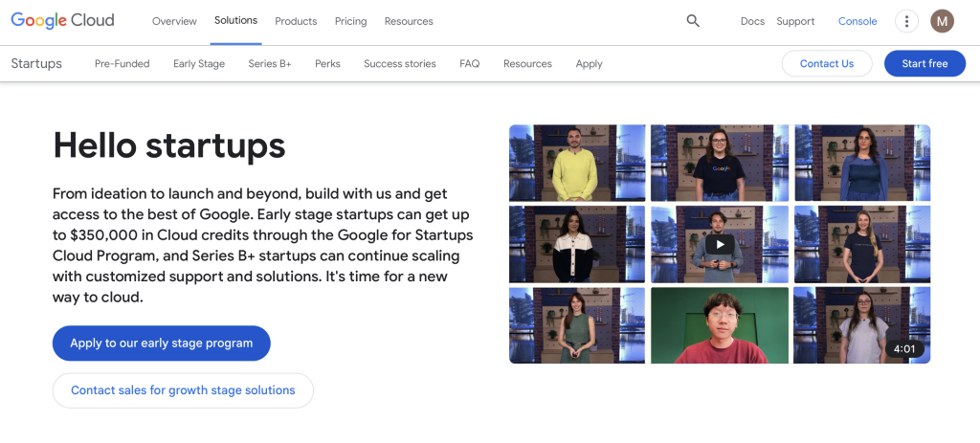This screenshot has height=443, width=980.
Task: Open the Docs link
Action: [x=752, y=21]
